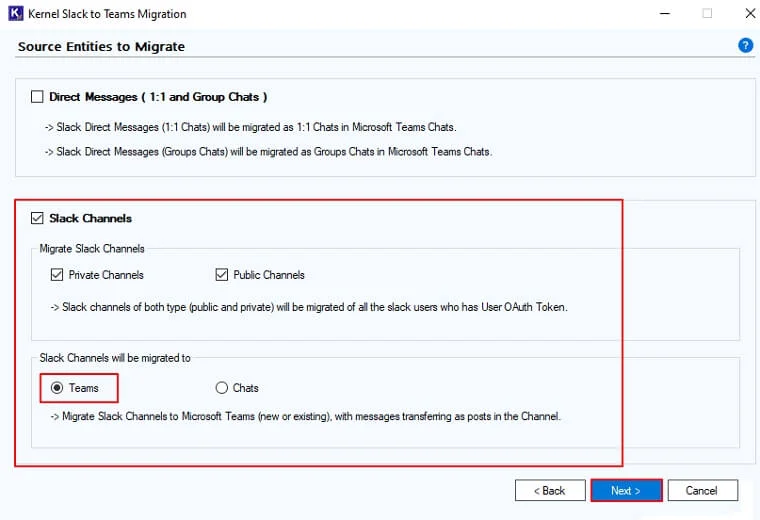Open help via the blue question mark icon
Screen dimensions: 760x520
point(745,46)
